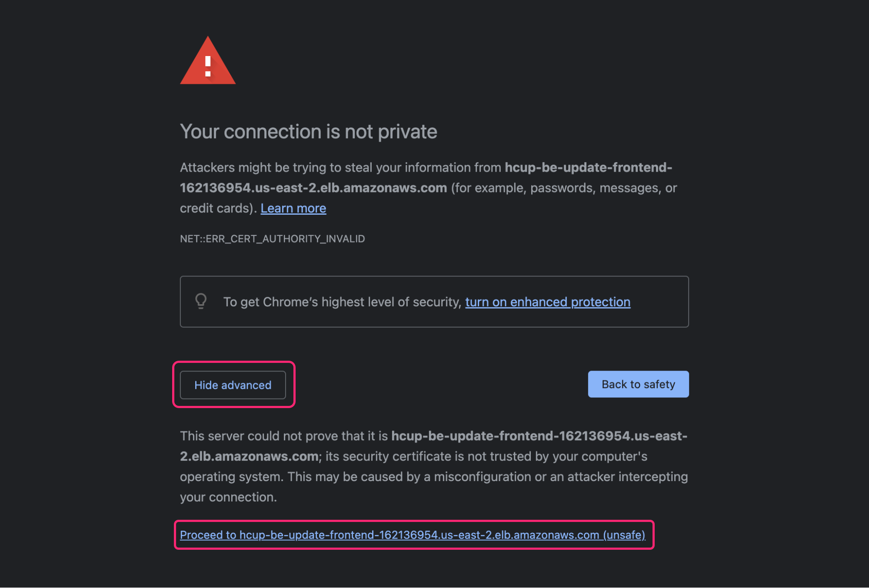Open the turn on enhanced protection link
869x588 pixels.
[547, 302]
